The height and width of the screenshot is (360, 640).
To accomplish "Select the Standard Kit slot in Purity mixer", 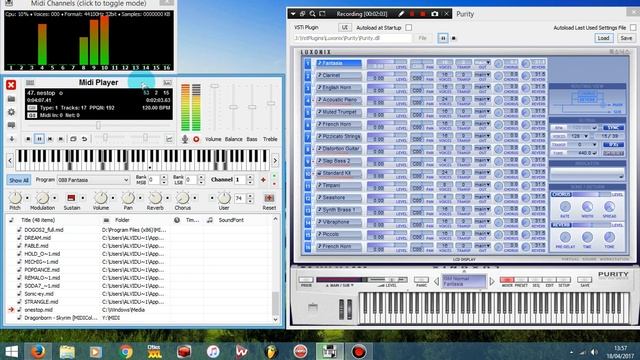I will (339, 173).
